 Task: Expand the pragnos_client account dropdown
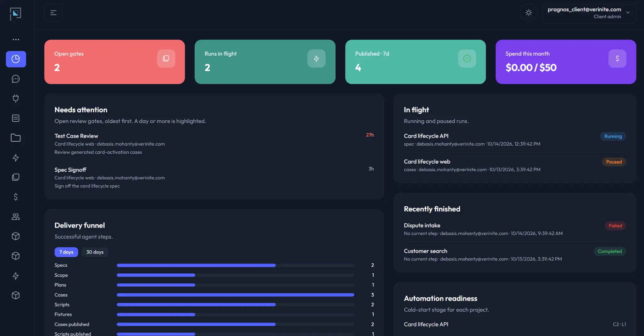pyautogui.click(x=589, y=13)
